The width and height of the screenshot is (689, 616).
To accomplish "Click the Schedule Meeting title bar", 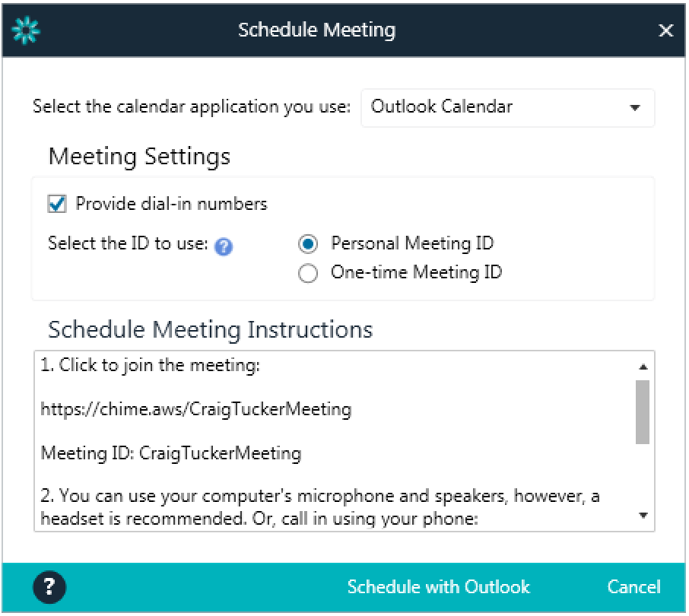I will [x=344, y=30].
